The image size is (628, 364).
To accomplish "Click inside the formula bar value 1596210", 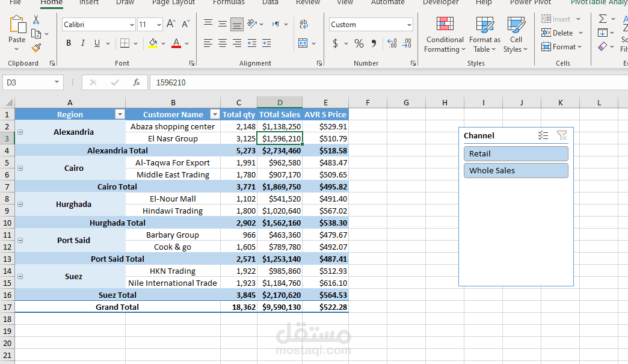I will 171,82.
